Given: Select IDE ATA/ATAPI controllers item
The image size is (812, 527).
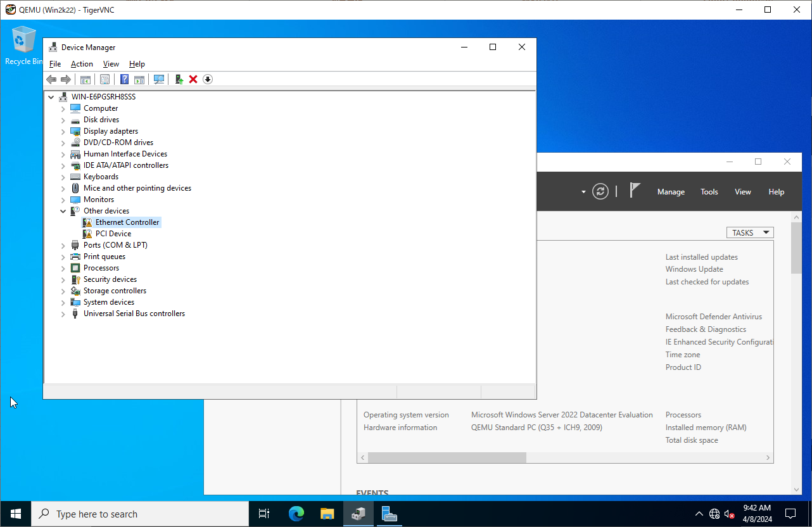Looking at the screenshot, I should pyautogui.click(x=126, y=165).
